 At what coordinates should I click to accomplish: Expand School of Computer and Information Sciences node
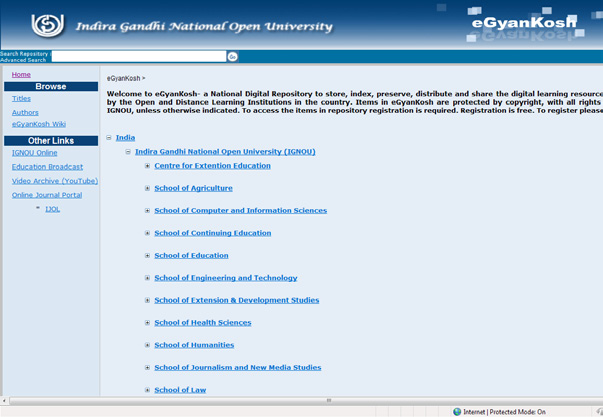[147, 210]
